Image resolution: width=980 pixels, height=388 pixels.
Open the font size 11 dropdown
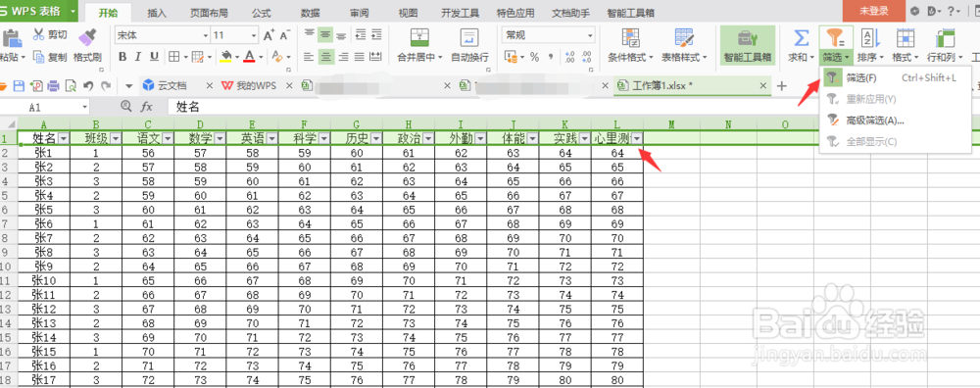point(254,35)
